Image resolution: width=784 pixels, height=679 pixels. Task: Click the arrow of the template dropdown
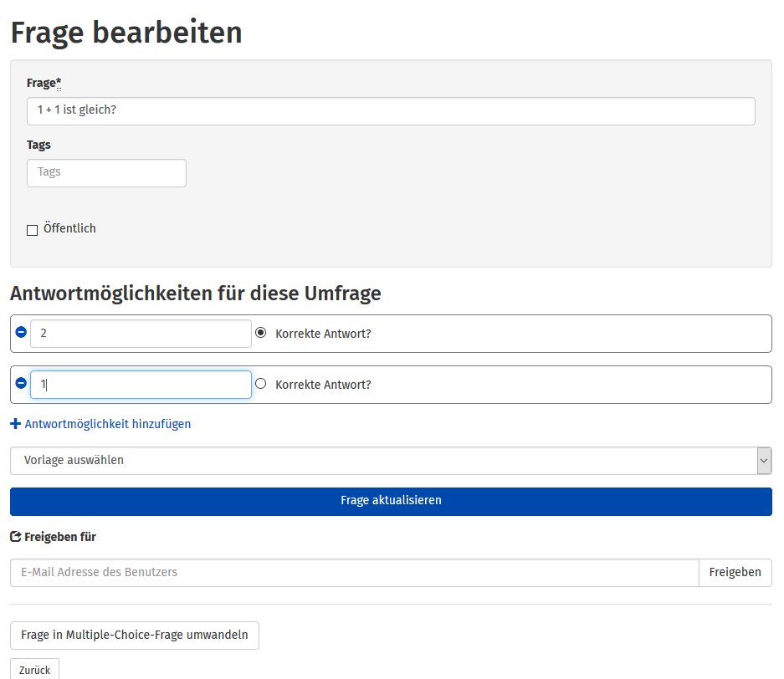pos(763,461)
